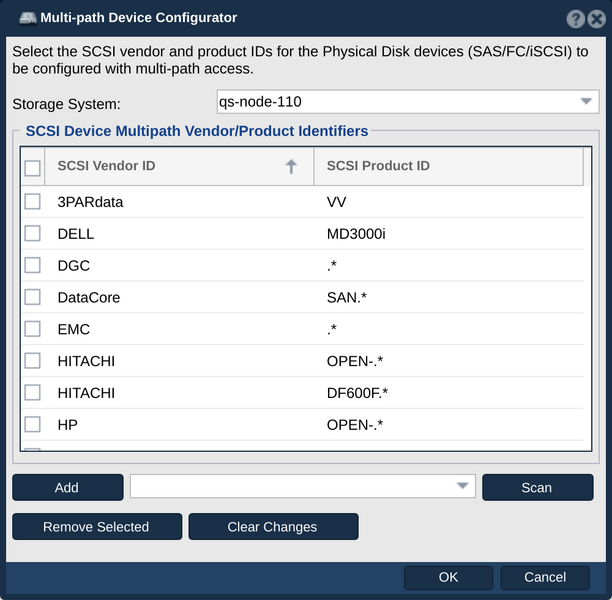
Task: Open the Storage System dropdown qs-node-110
Action: 408,102
